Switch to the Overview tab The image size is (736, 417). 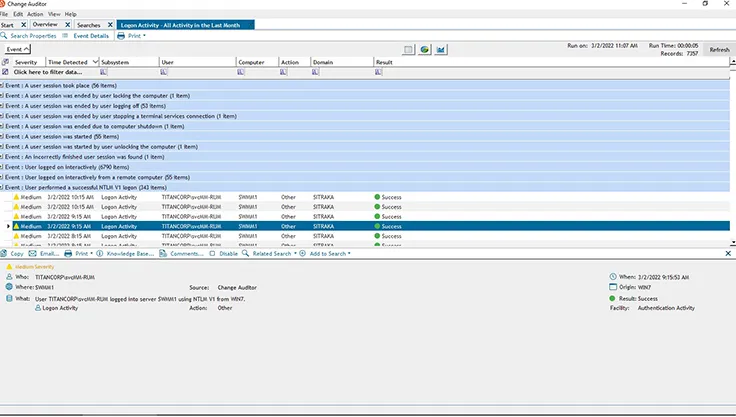tap(45, 24)
